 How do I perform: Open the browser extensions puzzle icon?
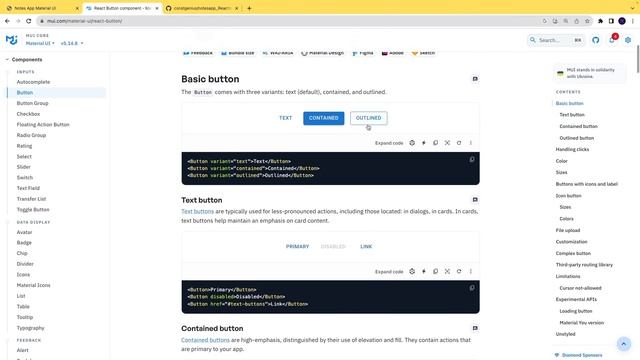[x=600, y=21]
